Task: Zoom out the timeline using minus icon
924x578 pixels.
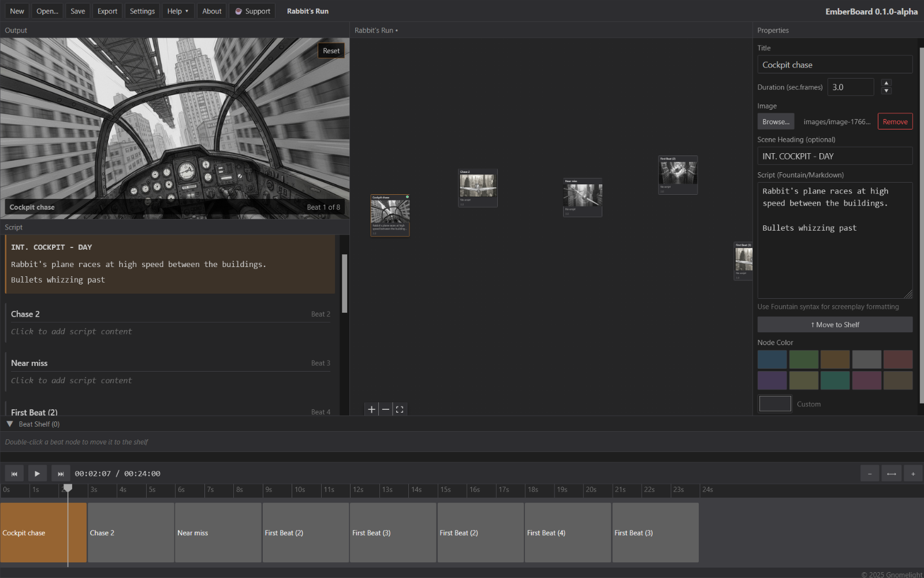Action: point(869,473)
